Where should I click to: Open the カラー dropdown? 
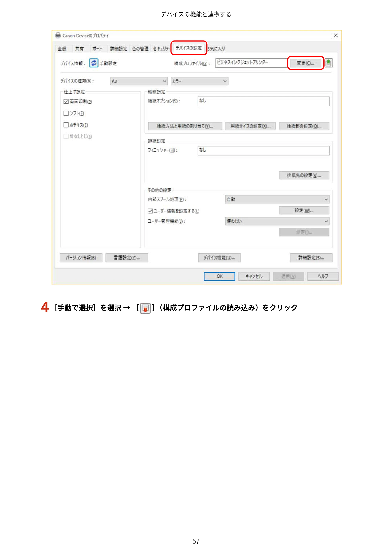point(200,81)
